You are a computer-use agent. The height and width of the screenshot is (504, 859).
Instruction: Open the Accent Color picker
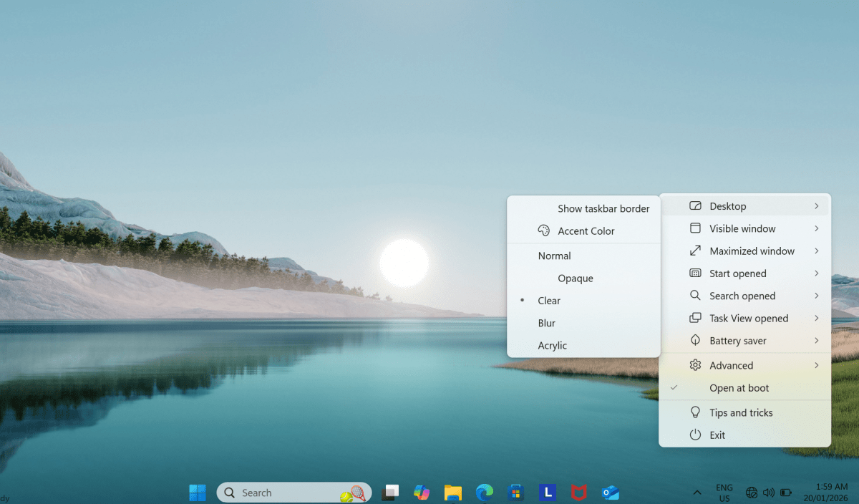click(585, 231)
